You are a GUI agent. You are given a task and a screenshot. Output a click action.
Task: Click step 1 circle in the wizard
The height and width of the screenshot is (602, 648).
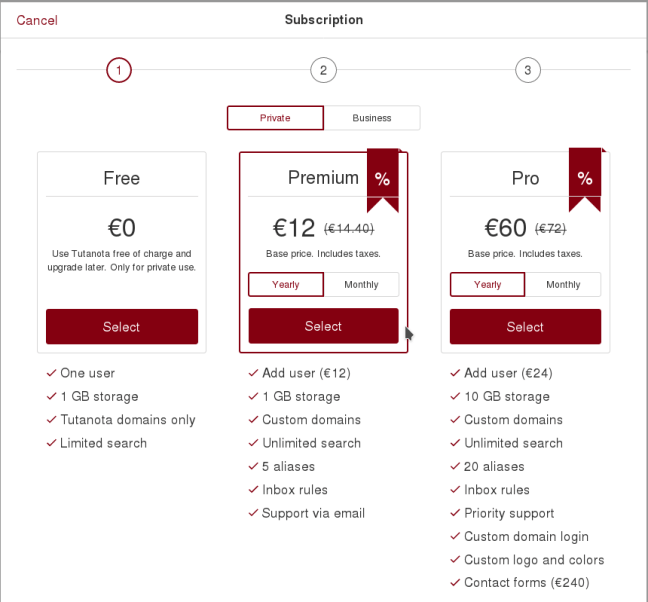(119, 70)
